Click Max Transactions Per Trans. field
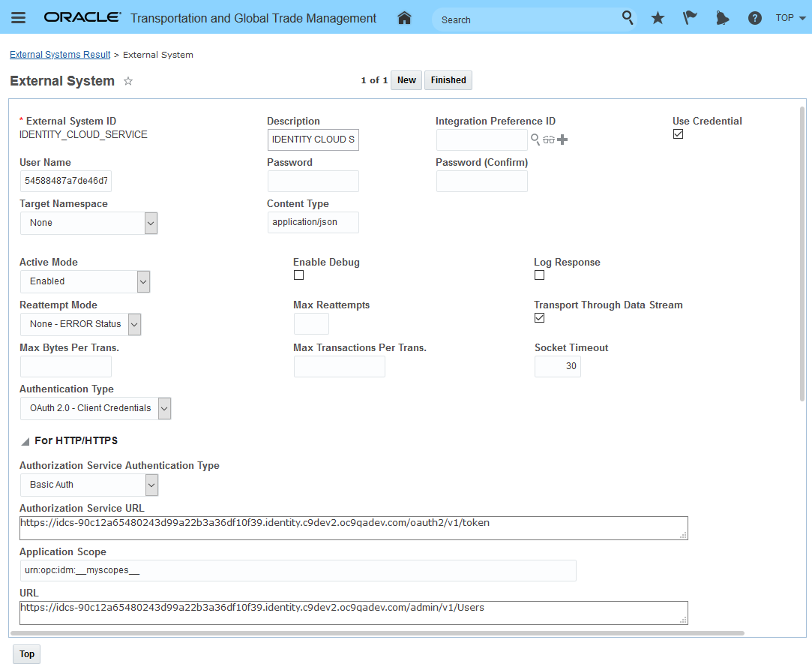The image size is (812, 667). (x=340, y=366)
